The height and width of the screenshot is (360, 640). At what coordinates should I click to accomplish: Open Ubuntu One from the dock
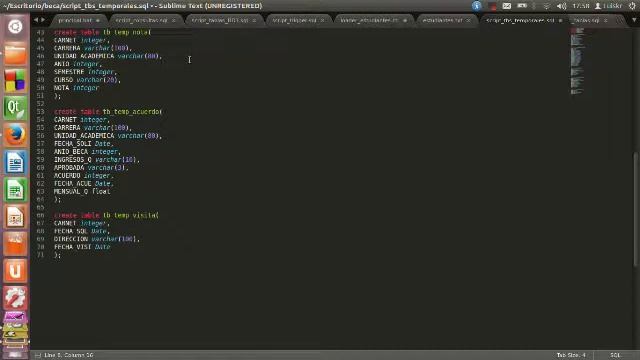coord(15,271)
